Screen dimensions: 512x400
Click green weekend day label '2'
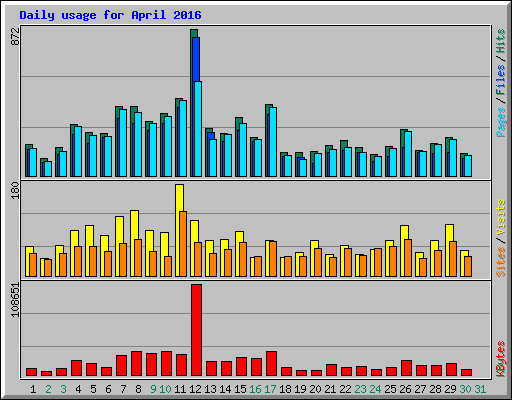coord(48,389)
